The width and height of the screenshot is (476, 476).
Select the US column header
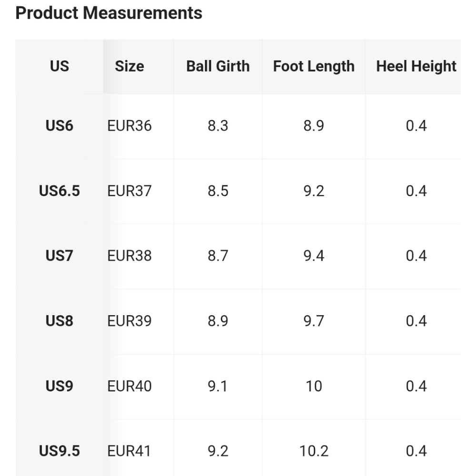click(x=59, y=66)
